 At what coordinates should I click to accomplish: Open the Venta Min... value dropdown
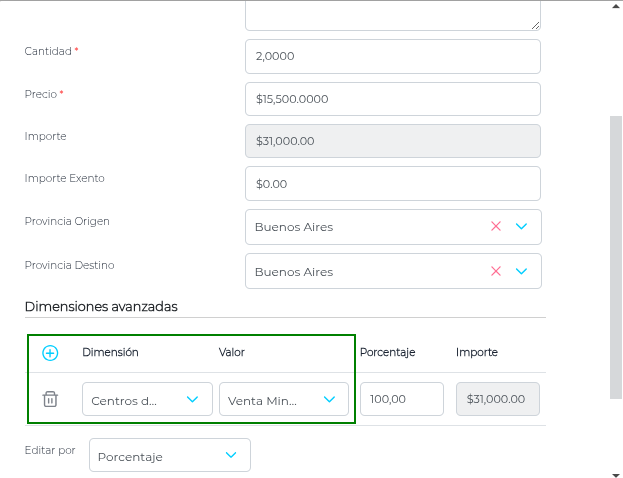pyautogui.click(x=284, y=400)
